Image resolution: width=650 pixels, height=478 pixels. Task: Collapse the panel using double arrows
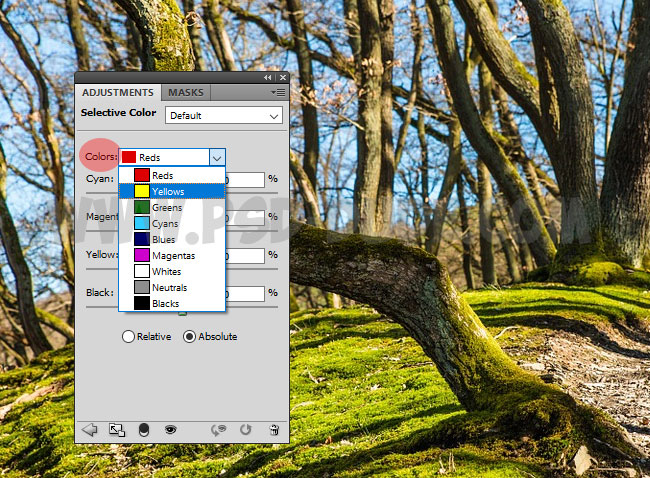267,78
